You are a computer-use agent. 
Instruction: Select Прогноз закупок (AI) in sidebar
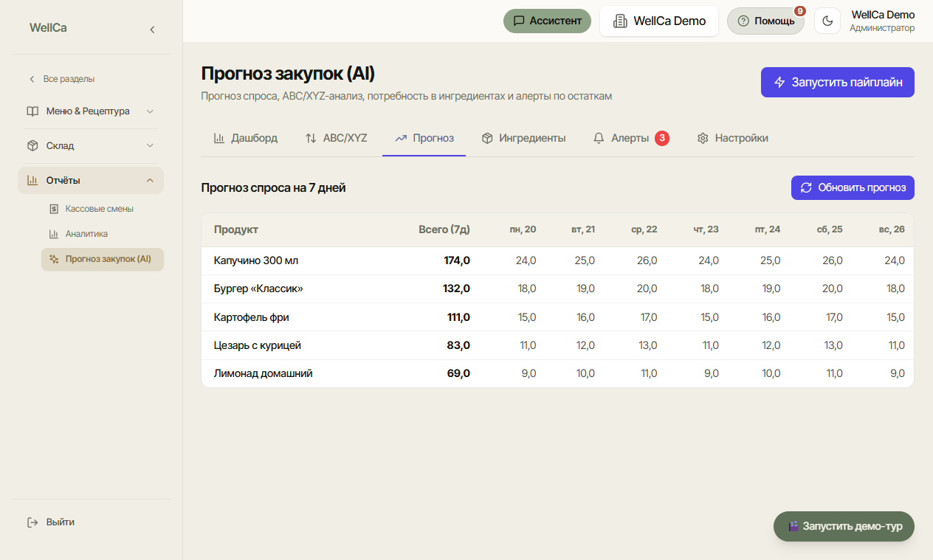103,259
